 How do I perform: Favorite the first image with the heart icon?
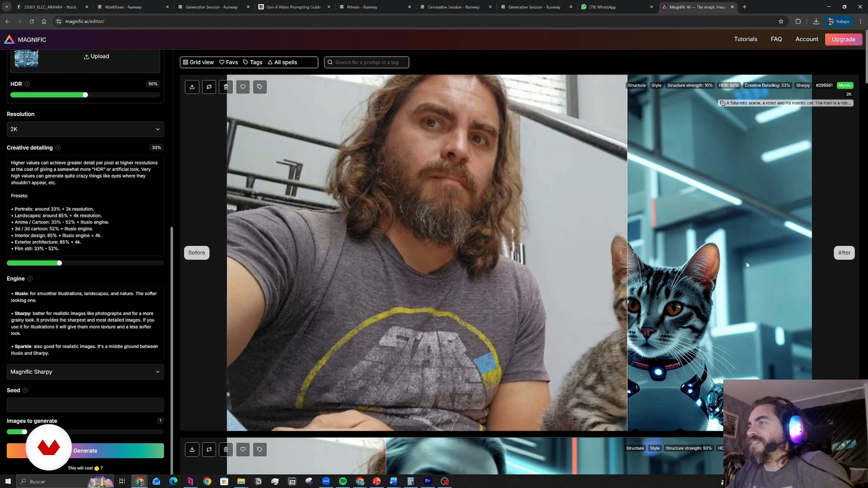coord(243,87)
